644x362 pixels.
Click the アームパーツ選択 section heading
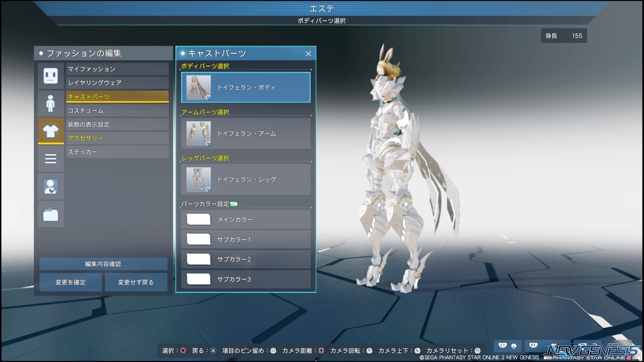click(x=205, y=112)
